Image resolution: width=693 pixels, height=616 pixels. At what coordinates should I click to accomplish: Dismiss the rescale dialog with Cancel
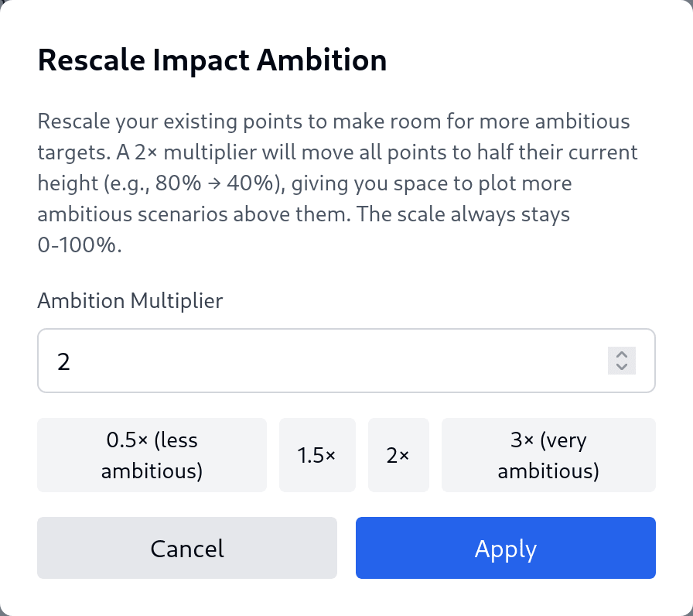[x=187, y=548]
